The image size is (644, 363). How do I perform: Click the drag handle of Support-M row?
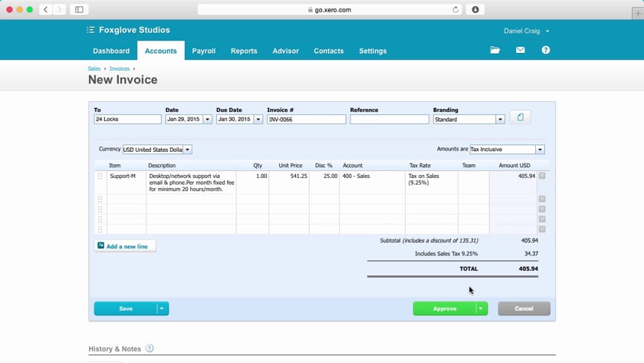(100, 176)
